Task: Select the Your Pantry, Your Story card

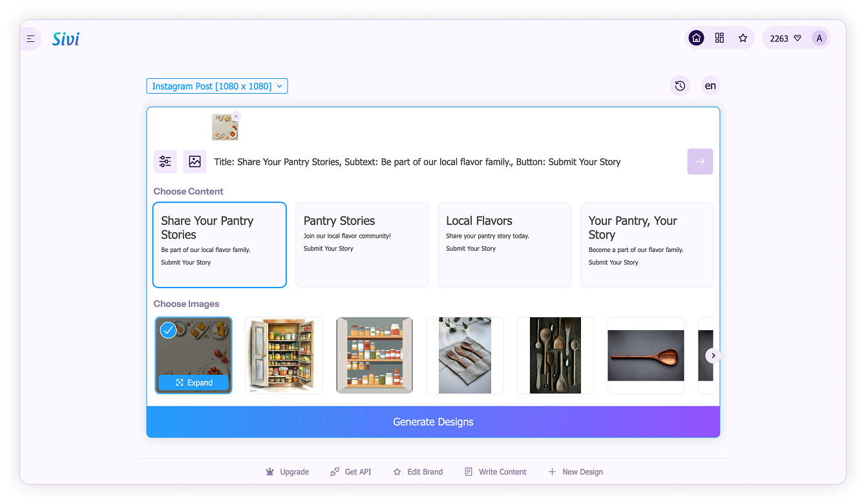Action: pos(647,245)
